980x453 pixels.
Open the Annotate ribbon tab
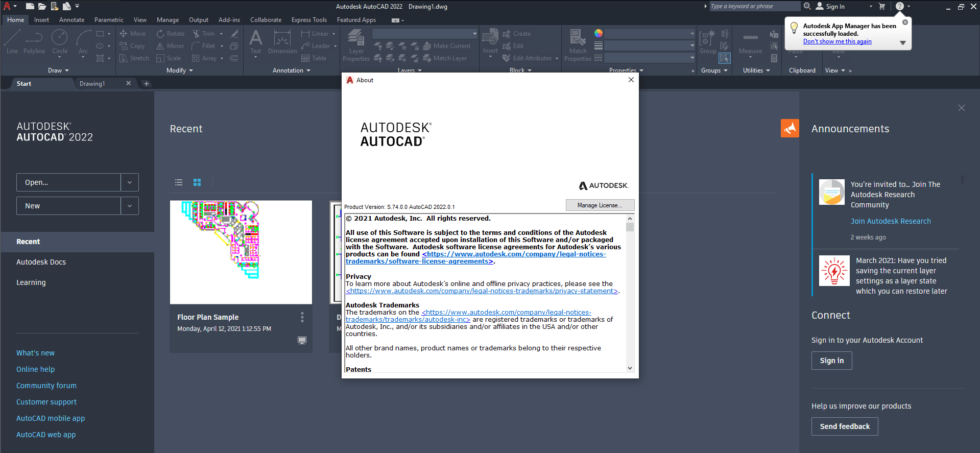click(x=72, y=20)
